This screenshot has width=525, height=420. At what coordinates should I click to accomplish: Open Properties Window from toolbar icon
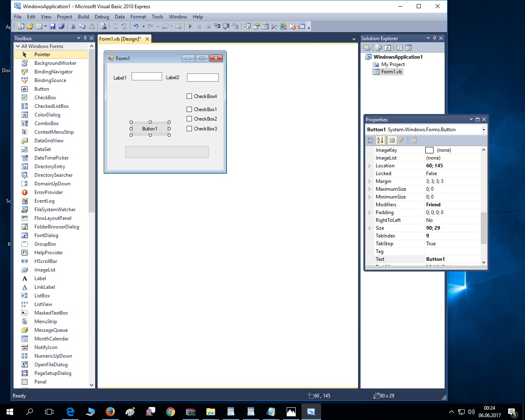click(x=256, y=26)
